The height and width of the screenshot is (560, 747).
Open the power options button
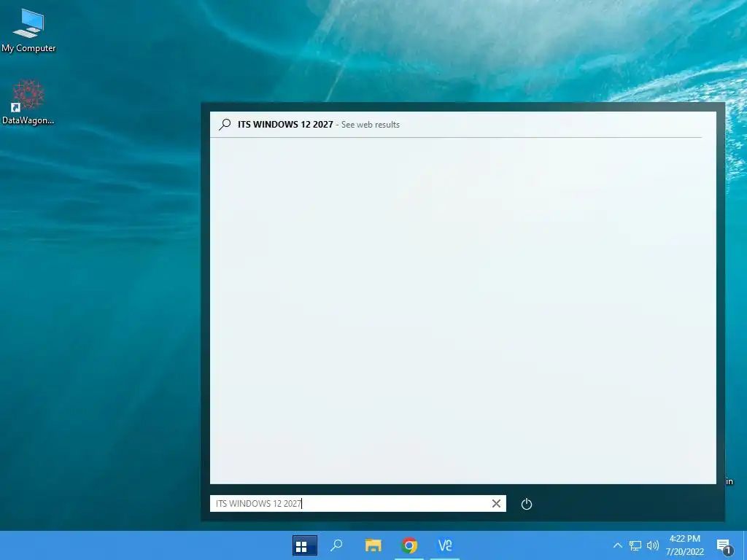527,504
